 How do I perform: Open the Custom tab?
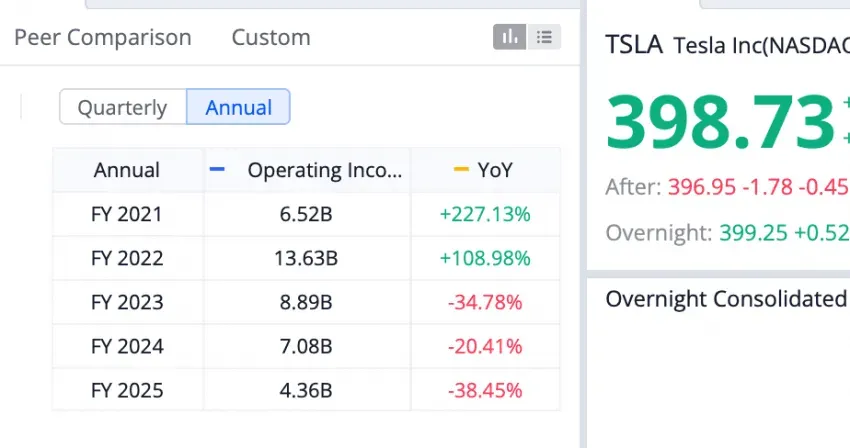271,37
